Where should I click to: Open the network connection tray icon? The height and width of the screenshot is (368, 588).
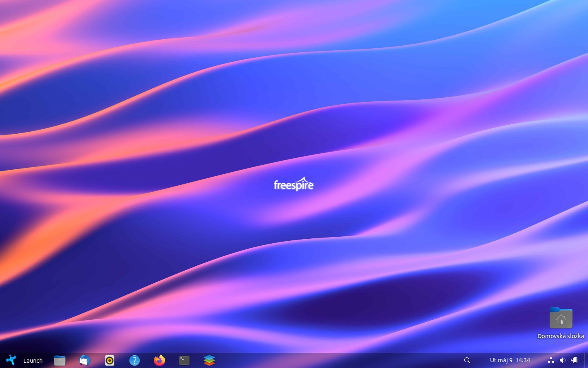click(551, 360)
